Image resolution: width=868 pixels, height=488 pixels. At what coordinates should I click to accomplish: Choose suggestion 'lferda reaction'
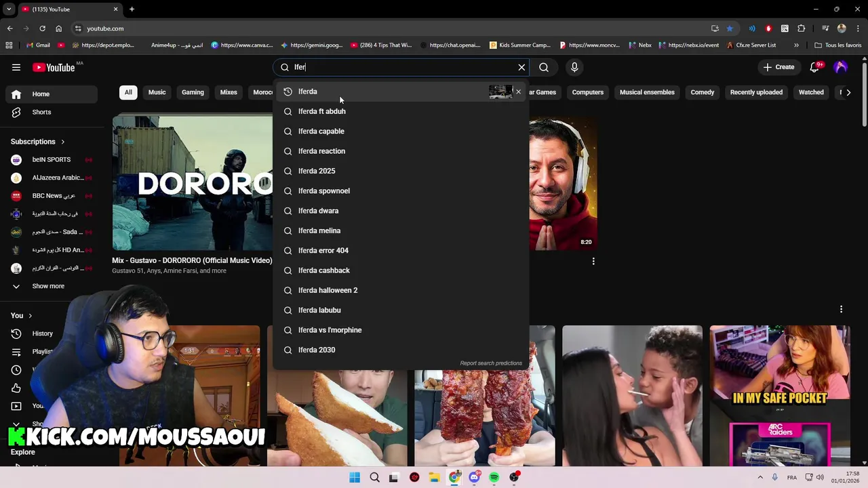(401, 151)
